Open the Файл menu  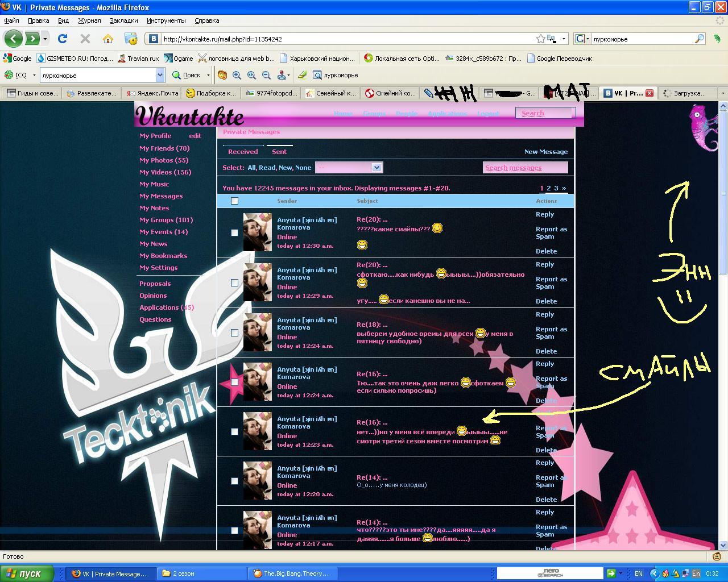(11, 20)
